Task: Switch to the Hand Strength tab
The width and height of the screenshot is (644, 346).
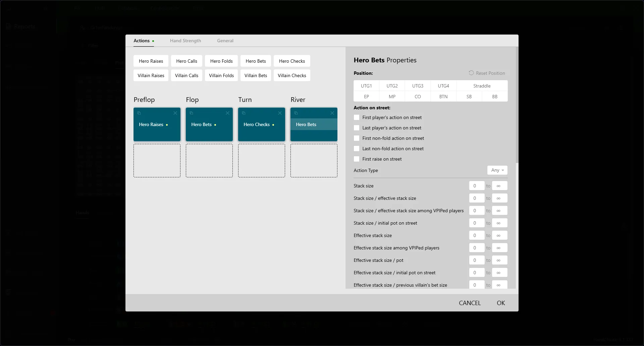Action: point(185,41)
